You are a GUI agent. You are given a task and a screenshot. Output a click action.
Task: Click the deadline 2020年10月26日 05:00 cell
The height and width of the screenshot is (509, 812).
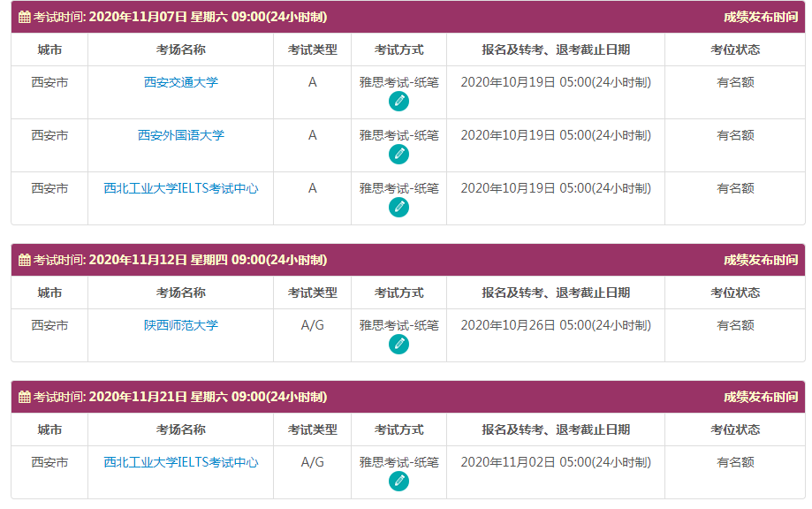click(x=556, y=325)
